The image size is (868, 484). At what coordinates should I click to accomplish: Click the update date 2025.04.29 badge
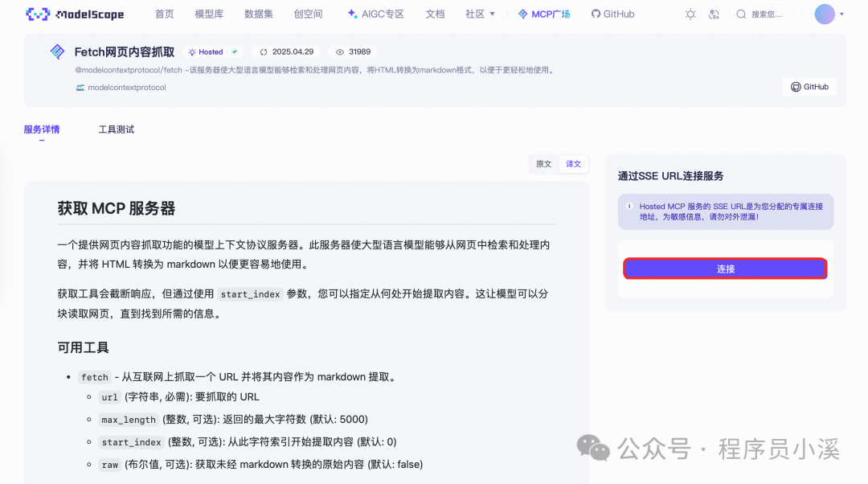[x=287, y=52]
